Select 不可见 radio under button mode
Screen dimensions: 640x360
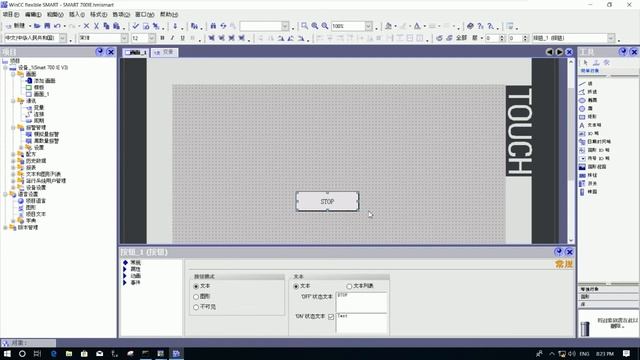pos(196,307)
